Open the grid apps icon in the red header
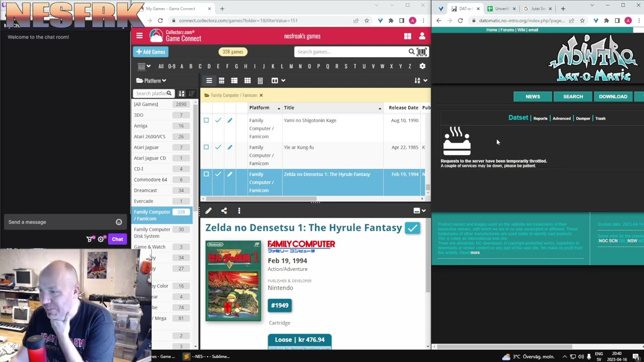Viewport: 644px width, 362px height. pos(408,36)
